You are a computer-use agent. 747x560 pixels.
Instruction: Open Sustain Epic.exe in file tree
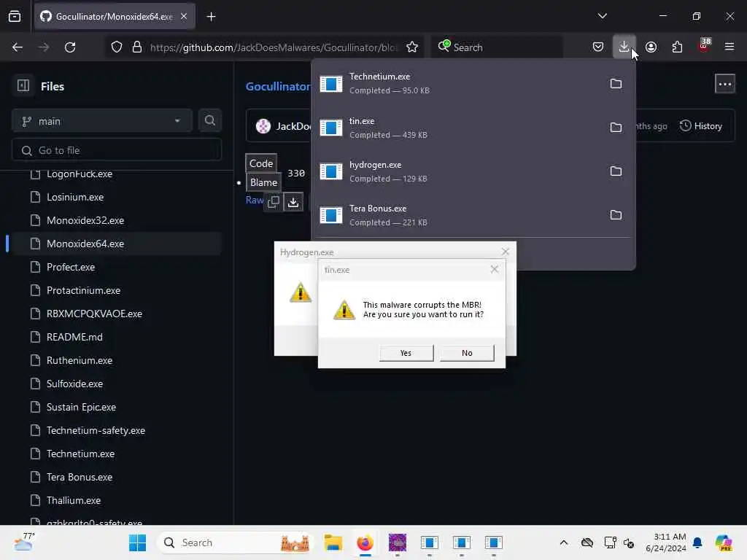(x=81, y=407)
